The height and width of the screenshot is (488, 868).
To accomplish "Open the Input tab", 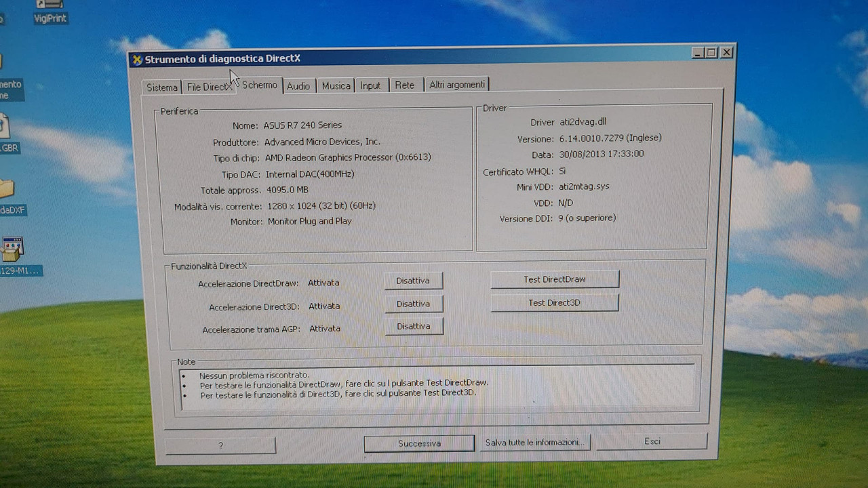I will coord(370,85).
